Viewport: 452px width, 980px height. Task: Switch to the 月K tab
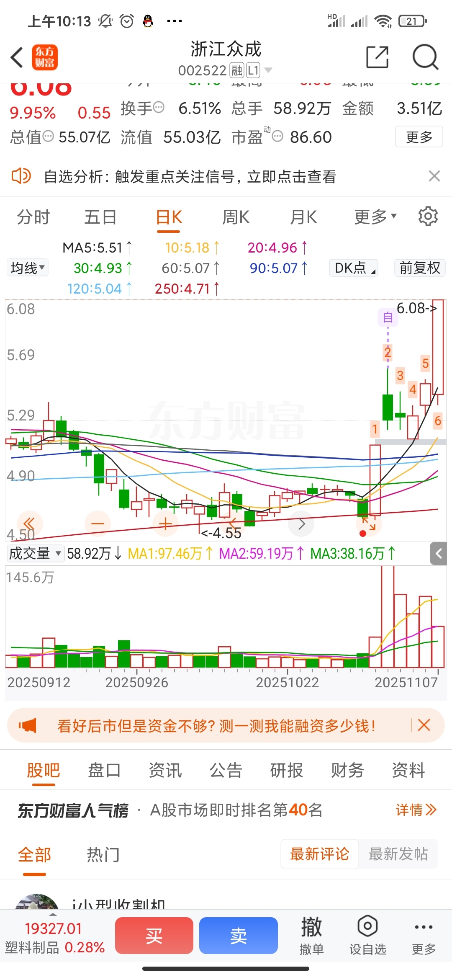click(x=303, y=217)
